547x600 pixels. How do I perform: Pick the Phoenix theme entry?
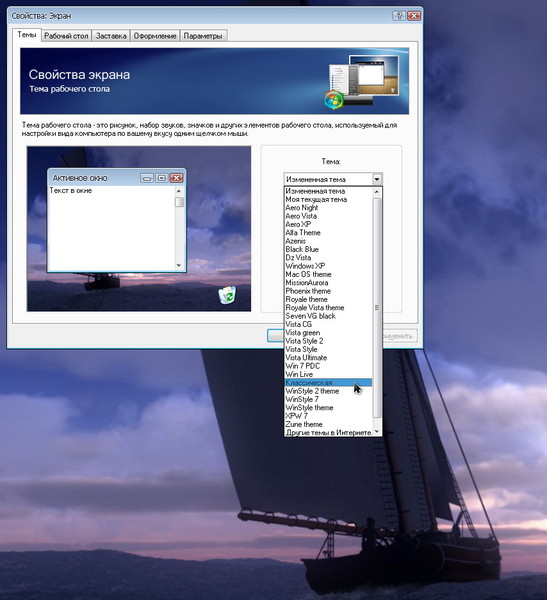click(x=328, y=291)
